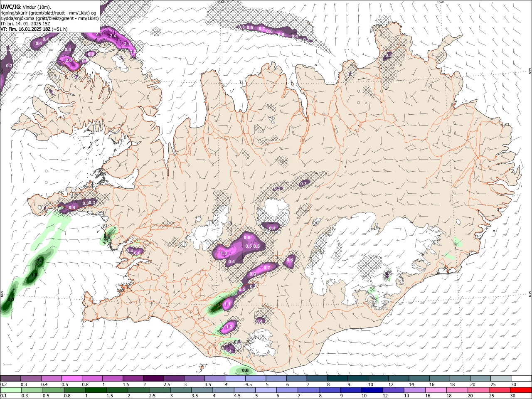Screen dimensions: 532x399
Task: Select the '2.4' snowfall value on the map
Action: click(113, 36)
